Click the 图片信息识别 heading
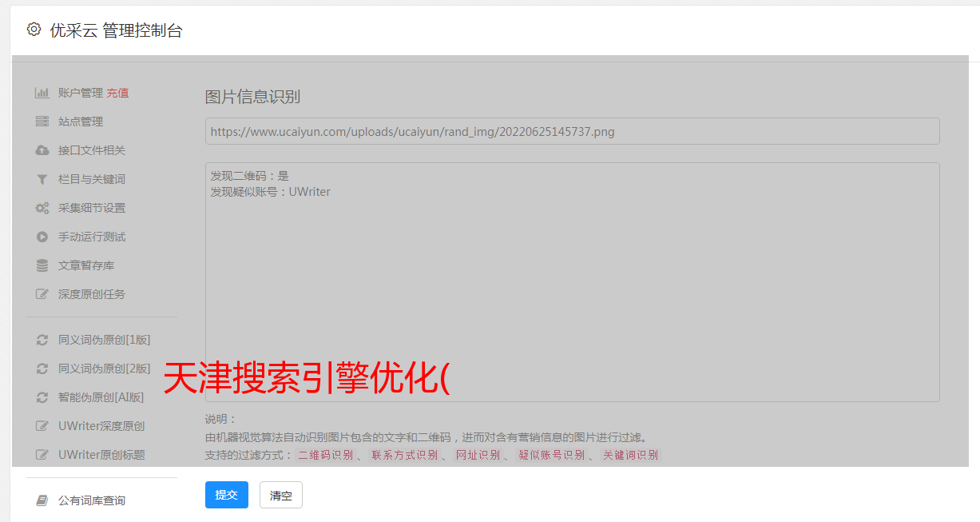The image size is (980, 522). pos(252,97)
